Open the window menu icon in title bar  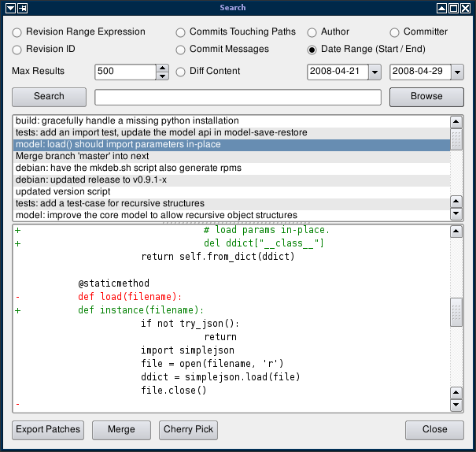(10, 8)
